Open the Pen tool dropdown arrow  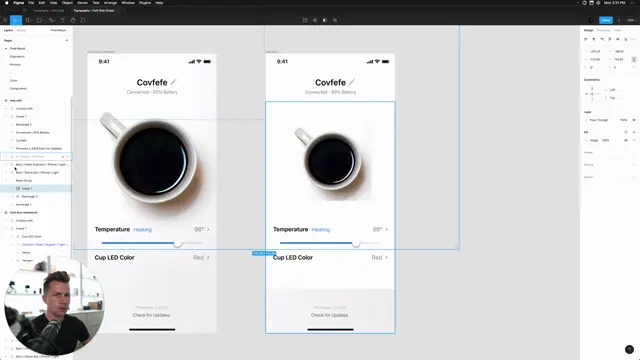tap(55, 20)
